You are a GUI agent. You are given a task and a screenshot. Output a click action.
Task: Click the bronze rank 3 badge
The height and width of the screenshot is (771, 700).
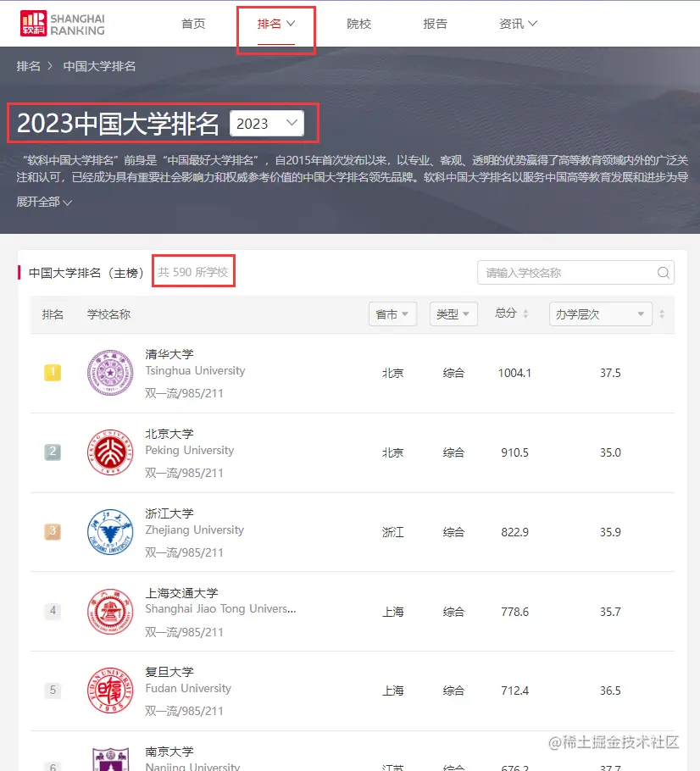point(53,531)
